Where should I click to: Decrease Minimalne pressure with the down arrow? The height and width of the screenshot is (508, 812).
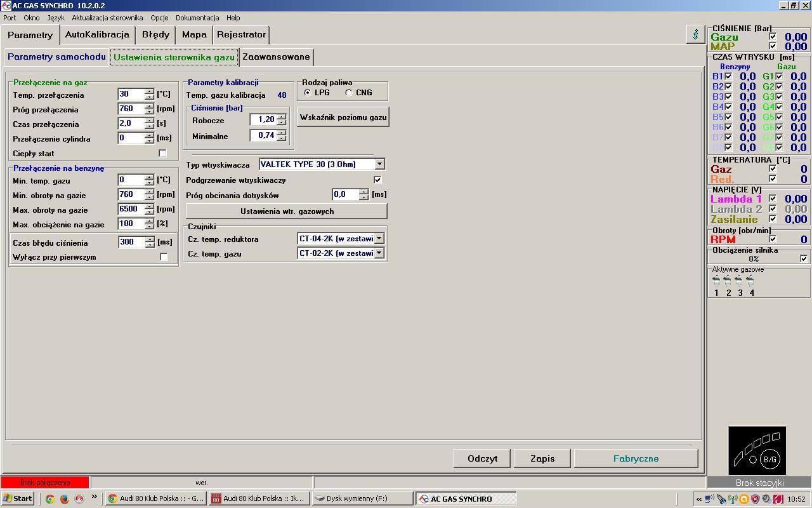(x=281, y=138)
